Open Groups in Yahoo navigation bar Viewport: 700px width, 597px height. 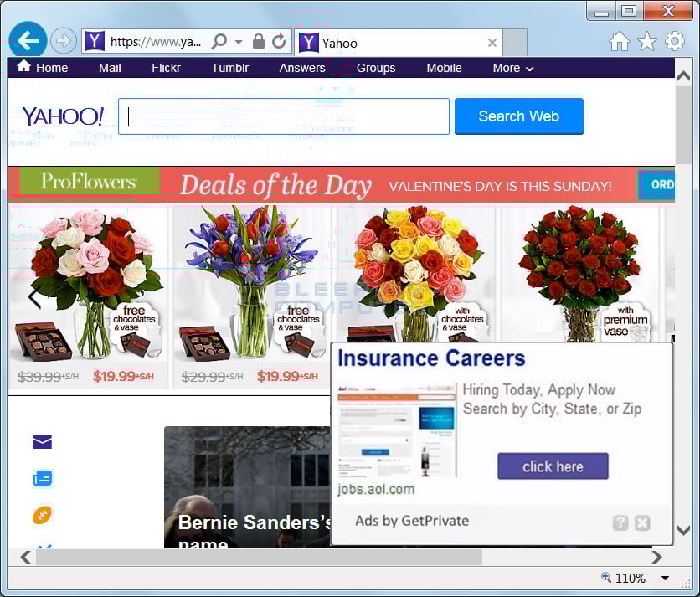point(376,68)
